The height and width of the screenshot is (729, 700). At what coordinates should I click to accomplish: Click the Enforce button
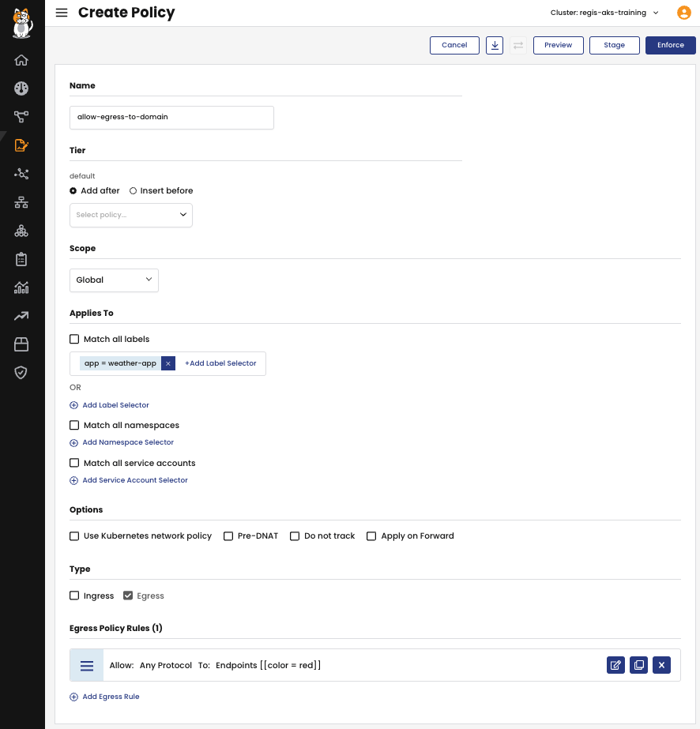(670, 45)
